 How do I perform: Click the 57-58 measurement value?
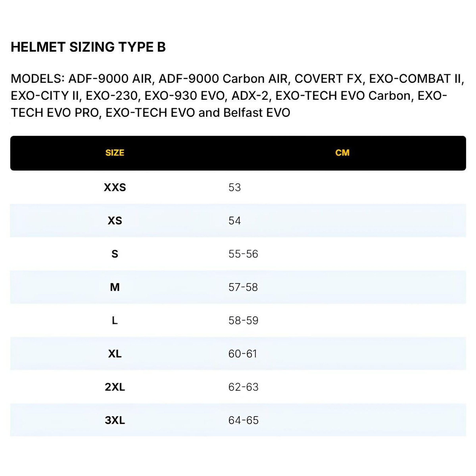(243, 287)
